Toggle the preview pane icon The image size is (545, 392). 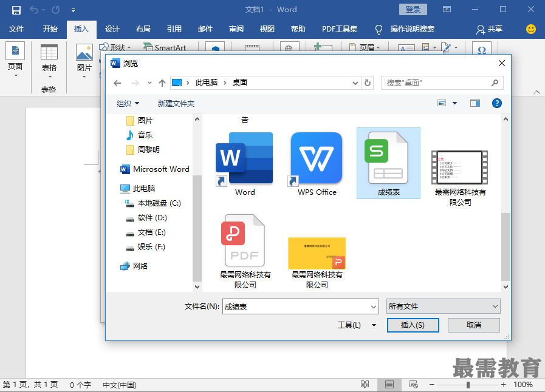pyautogui.click(x=475, y=103)
